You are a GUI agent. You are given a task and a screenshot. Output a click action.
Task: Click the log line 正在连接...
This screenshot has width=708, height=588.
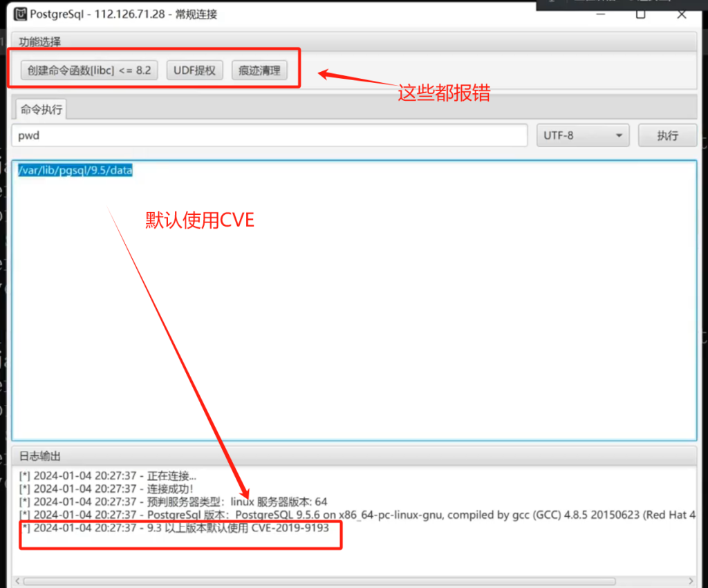click(x=107, y=475)
